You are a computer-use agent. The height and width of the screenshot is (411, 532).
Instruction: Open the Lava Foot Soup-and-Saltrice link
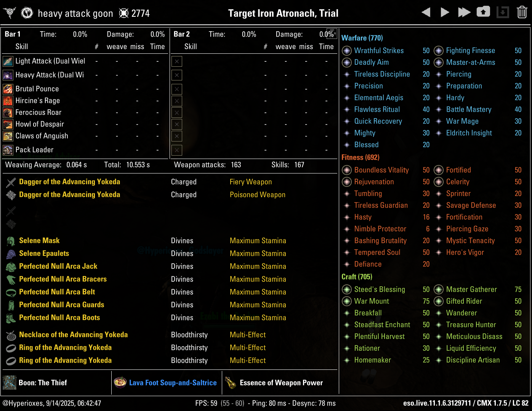tap(173, 382)
